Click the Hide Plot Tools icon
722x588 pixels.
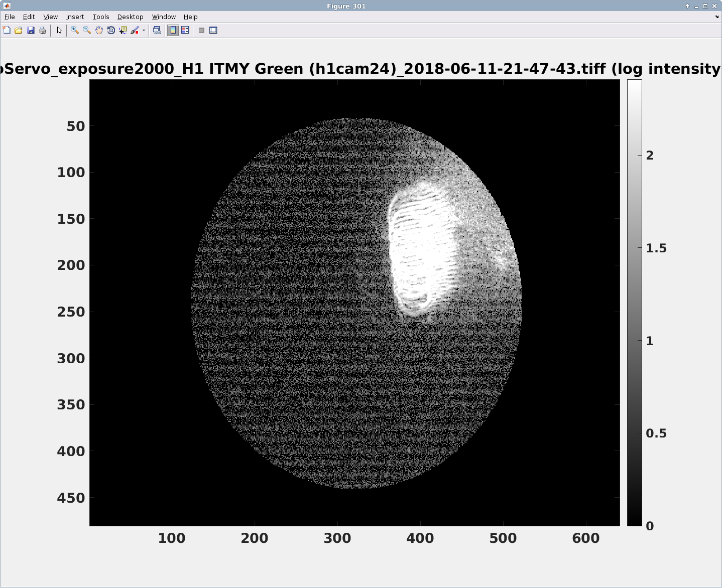pyautogui.click(x=201, y=30)
